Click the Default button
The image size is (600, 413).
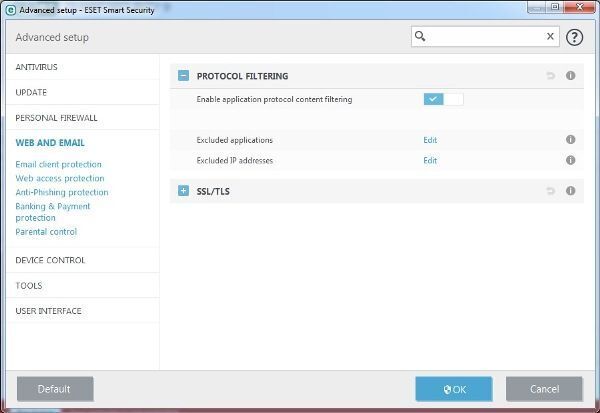(x=55, y=389)
